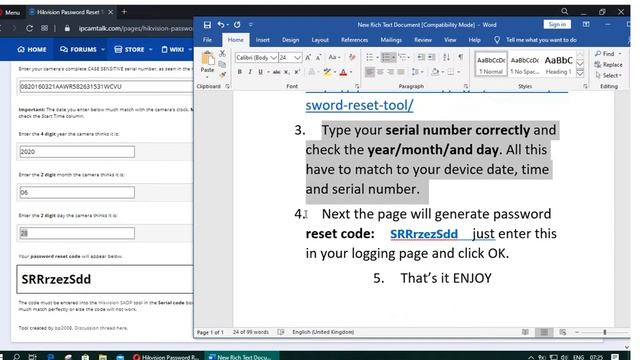The height and width of the screenshot is (360, 640).
Task: Click Replace in Editing group
Action: (608, 64)
